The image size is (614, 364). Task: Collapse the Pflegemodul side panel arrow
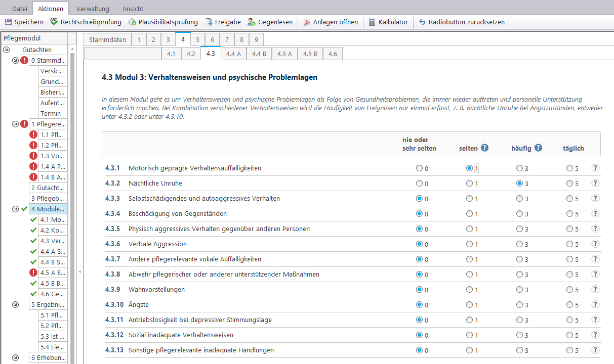[80, 272]
